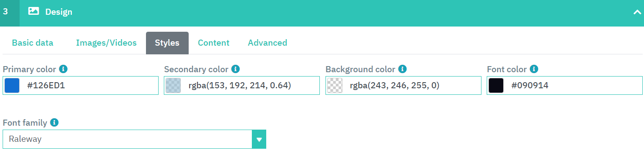Click the info icon beside Secondary color
This screenshot has height=157, width=644.
236,69
